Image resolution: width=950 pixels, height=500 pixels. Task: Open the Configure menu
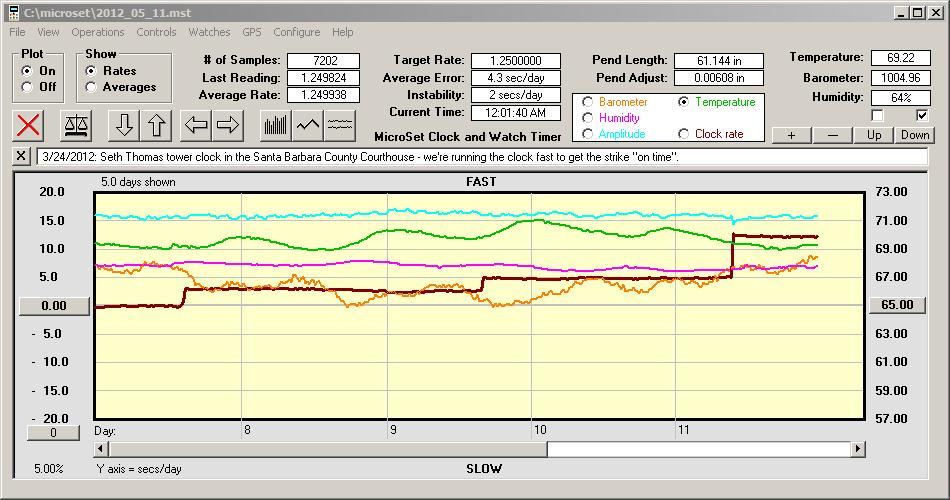coord(297,32)
